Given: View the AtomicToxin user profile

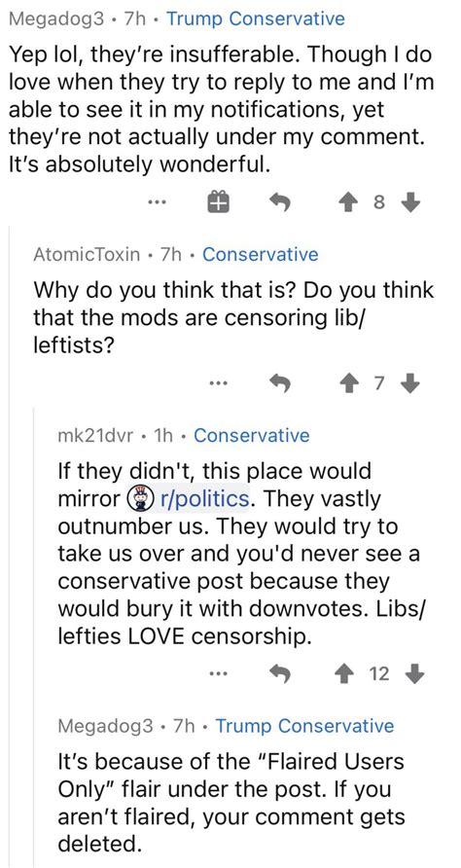Looking at the screenshot, I should click(x=87, y=255).
